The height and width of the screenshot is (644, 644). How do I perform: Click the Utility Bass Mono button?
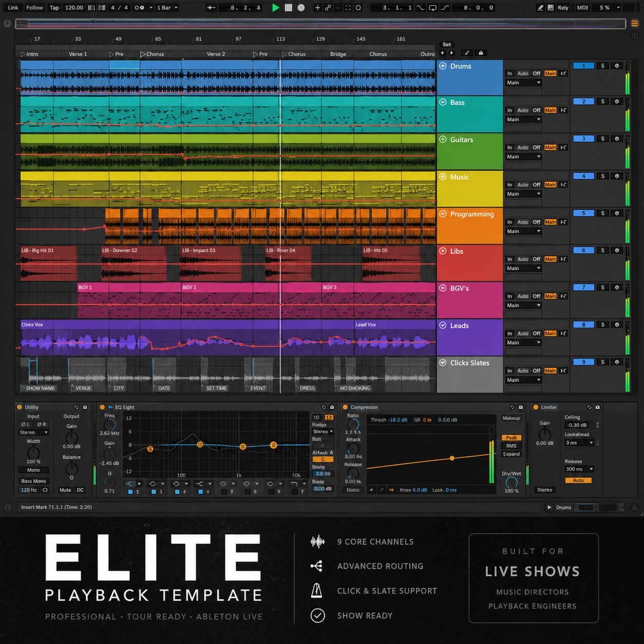pos(33,481)
